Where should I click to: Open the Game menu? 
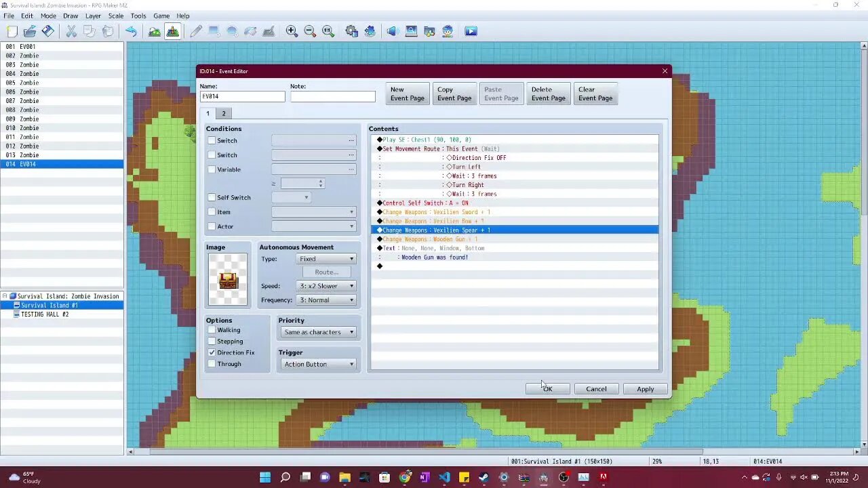(x=161, y=16)
